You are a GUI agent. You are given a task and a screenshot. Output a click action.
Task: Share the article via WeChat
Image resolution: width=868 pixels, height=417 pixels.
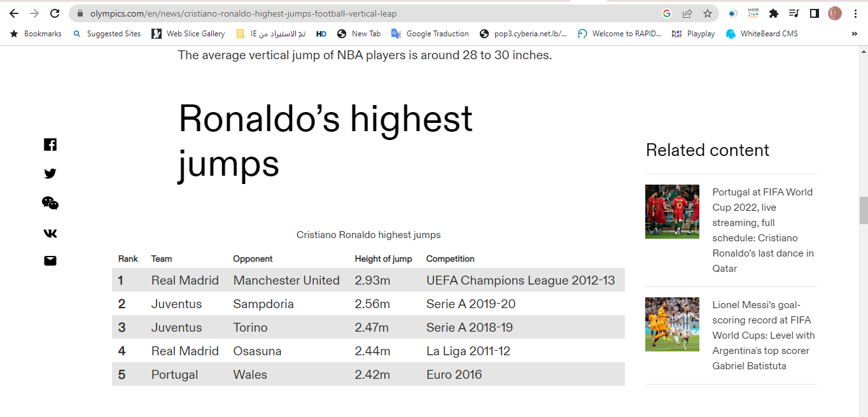(x=50, y=203)
